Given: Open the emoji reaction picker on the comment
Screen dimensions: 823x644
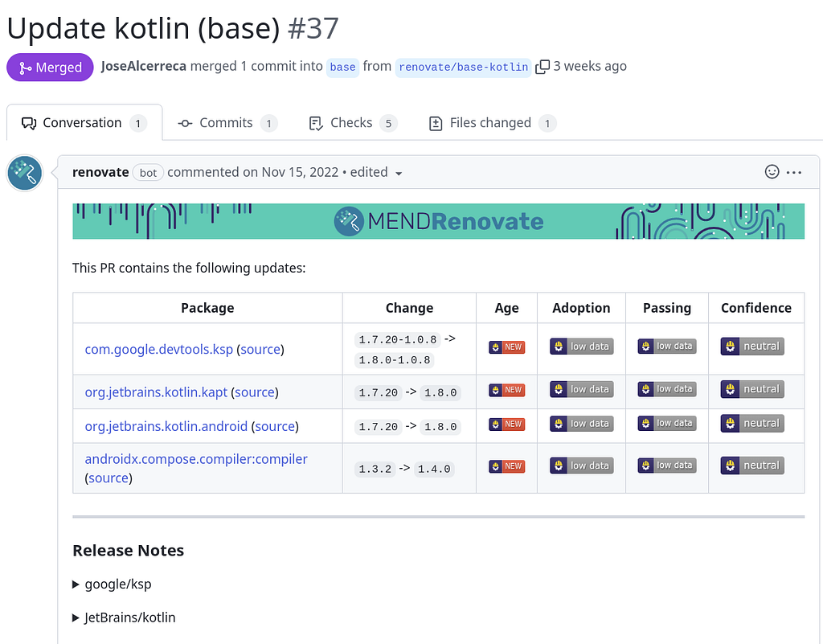Looking at the screenshot, I should click(x=772, y=171).
